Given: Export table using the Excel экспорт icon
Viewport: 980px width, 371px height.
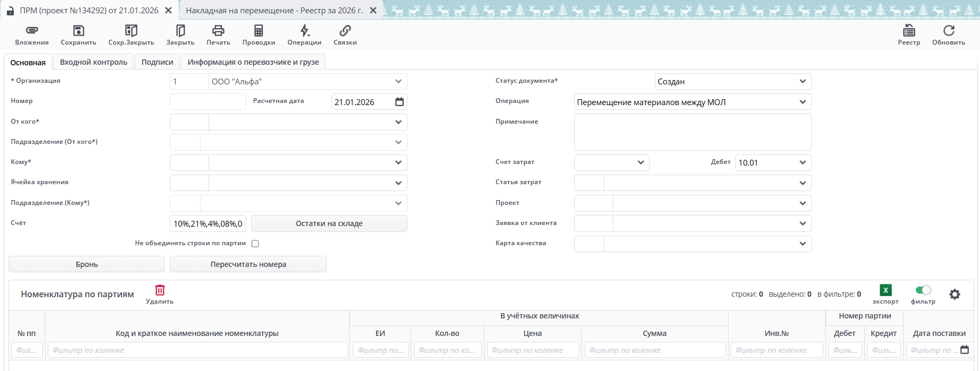Looking at the screenshot, I should coord(886,290).
